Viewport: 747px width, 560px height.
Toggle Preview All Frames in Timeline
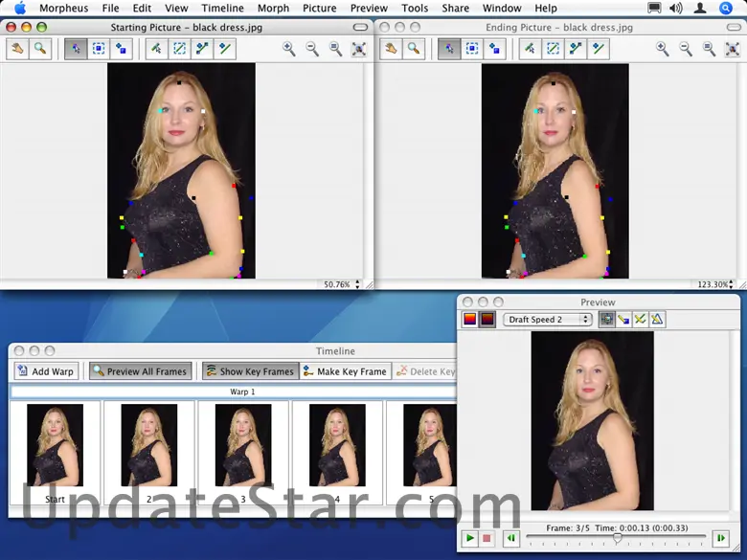tap(140, 371)
